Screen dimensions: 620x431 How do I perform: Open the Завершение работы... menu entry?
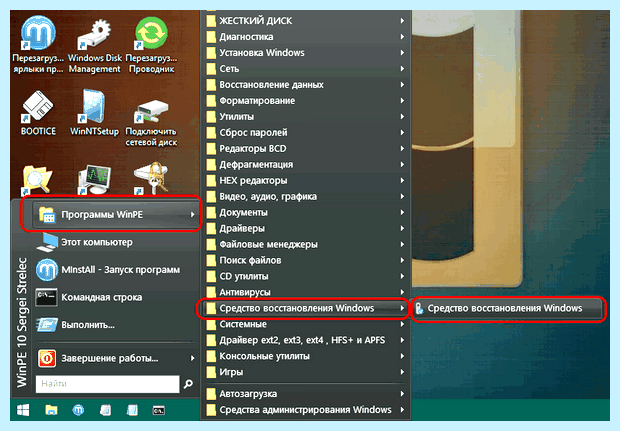(116, 358)
